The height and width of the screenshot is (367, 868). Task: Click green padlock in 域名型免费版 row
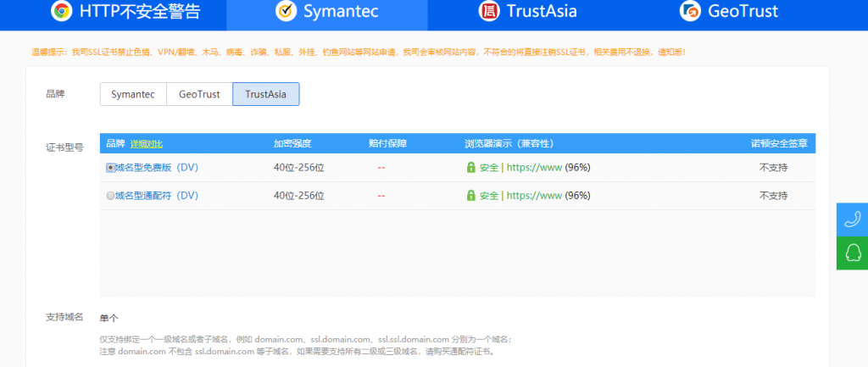[471, 167]
